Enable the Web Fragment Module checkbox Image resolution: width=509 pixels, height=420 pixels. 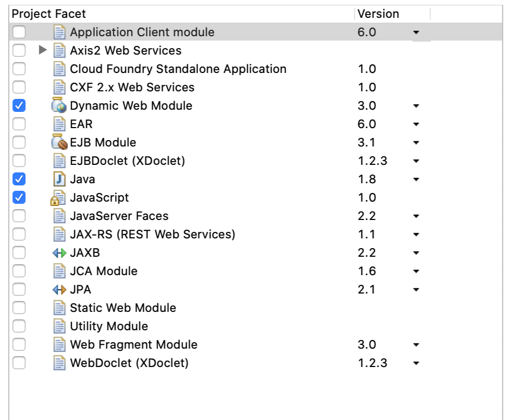19,344
